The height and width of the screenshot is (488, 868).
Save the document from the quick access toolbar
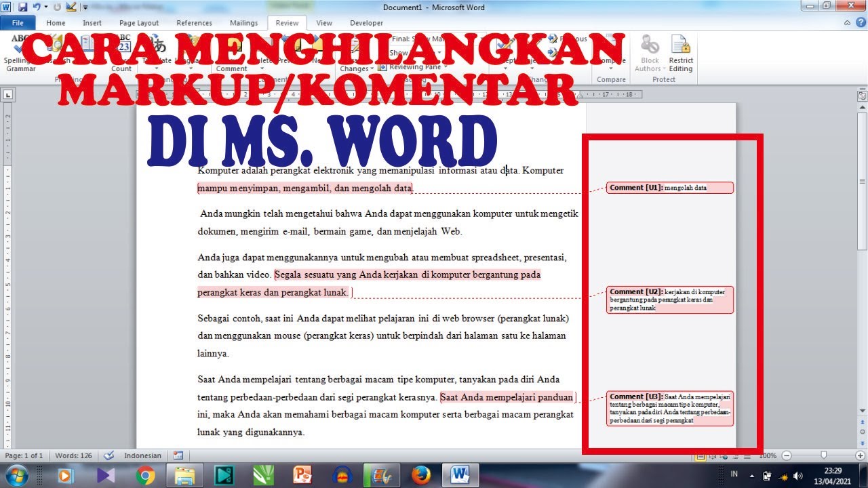pyautogui.click(x=22, y=7)
